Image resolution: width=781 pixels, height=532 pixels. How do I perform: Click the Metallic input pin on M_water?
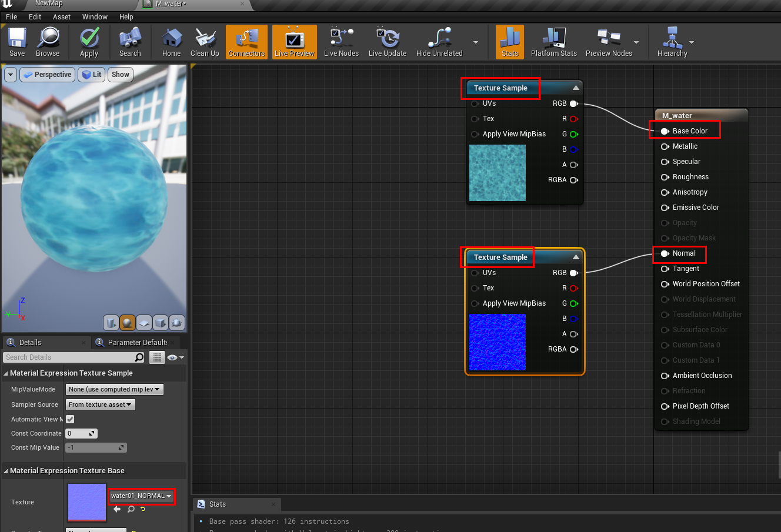pyautogui.click(x=665, y=146)
